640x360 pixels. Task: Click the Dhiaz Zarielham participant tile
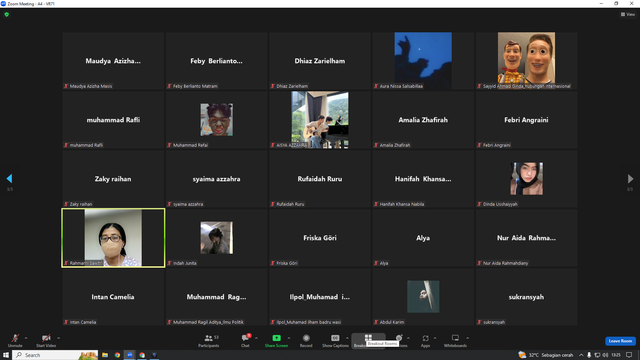pyautogui.click(x=320, y=61)
